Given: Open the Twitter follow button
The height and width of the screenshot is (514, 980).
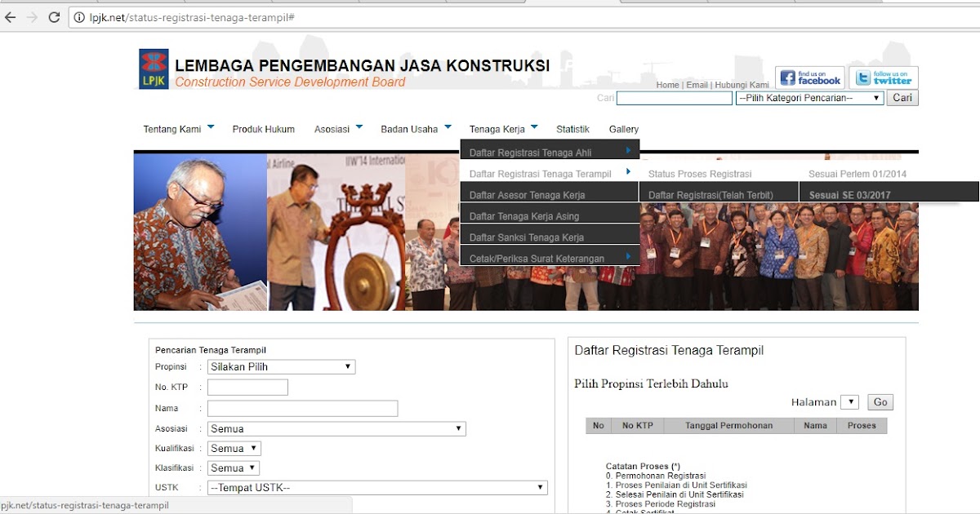Looking at the screenshot, I should tap(884, 78).
